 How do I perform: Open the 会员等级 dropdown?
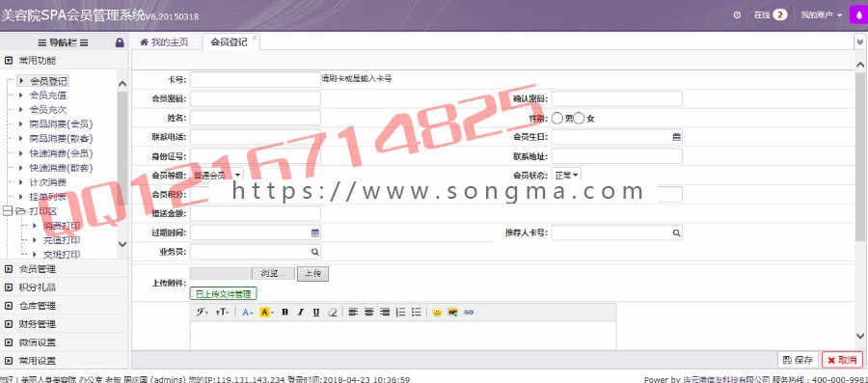pyautogui.click(x=217, y=175)
